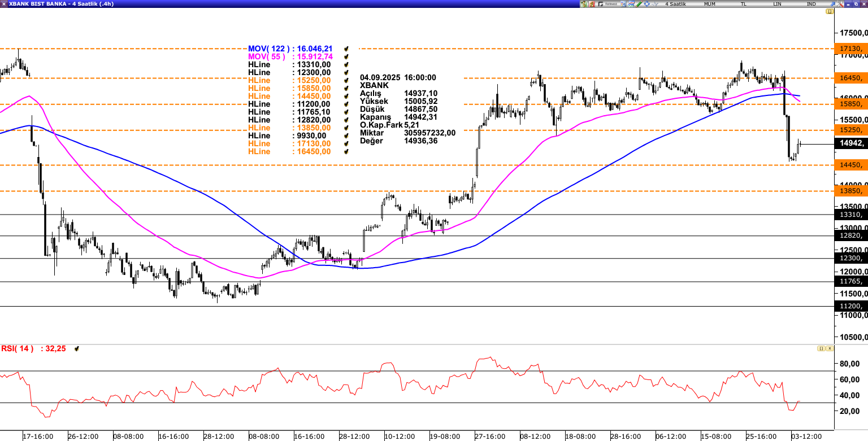Click the 11200 price label on the axis
This screenshot has width=868, height=441.
coord(850,306)
